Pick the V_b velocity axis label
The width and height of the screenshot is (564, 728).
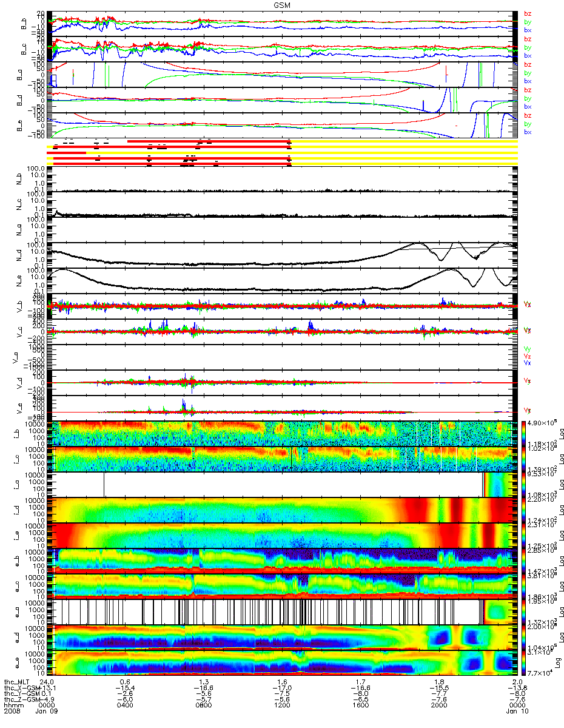18,306
